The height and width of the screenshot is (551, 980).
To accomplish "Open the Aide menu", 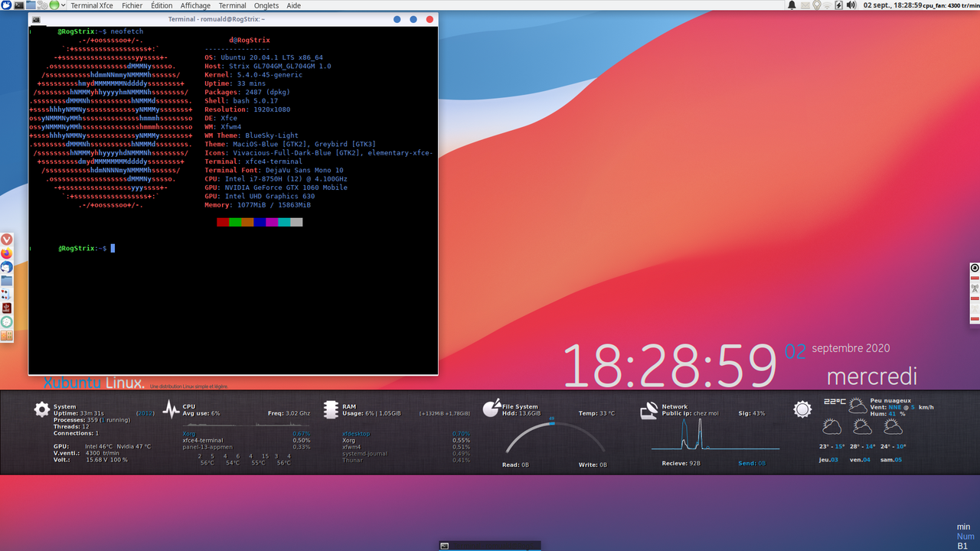I will [293, 5].
